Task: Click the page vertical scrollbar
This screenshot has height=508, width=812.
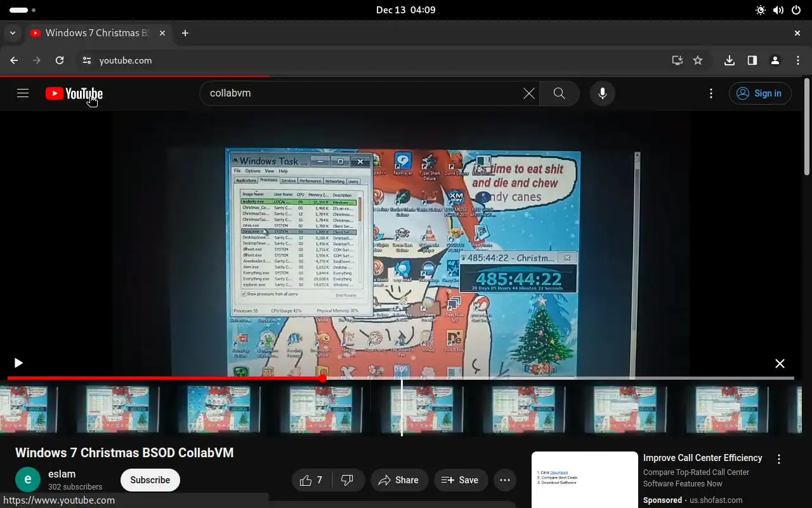Action: [807, 127]
